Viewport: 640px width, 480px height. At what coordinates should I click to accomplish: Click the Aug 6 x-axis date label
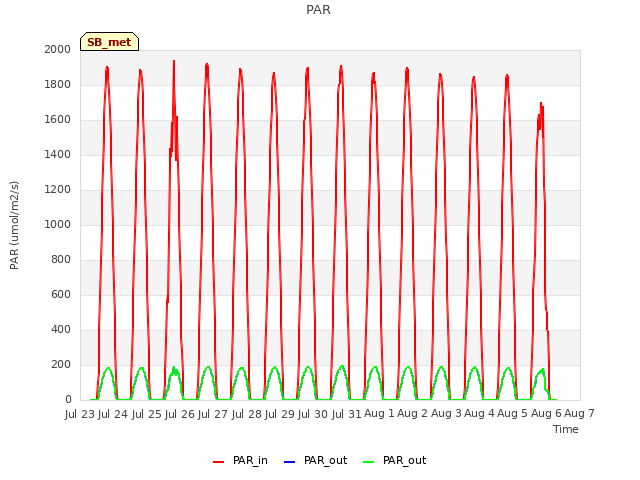pyautogui.click(x=546, y=414)
